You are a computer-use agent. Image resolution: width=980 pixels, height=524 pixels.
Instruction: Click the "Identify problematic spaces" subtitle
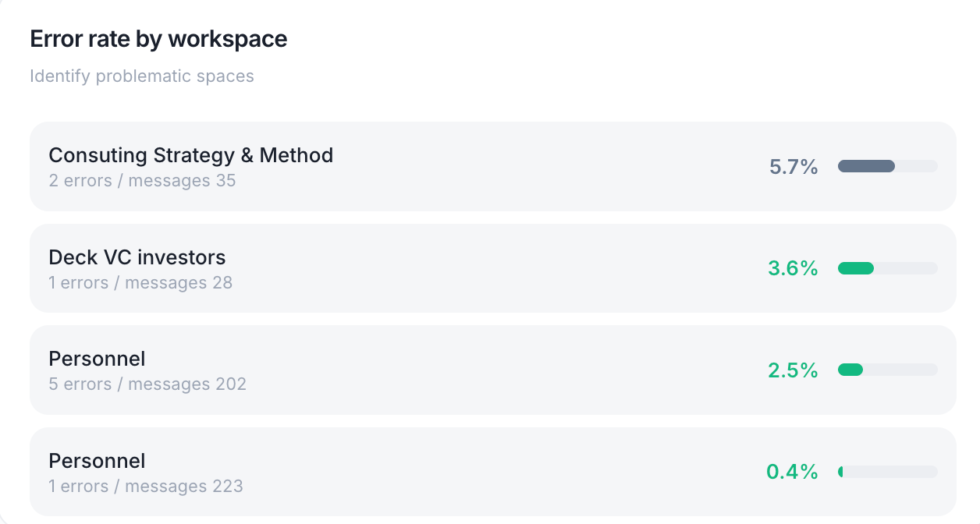[x=141, y=76]
